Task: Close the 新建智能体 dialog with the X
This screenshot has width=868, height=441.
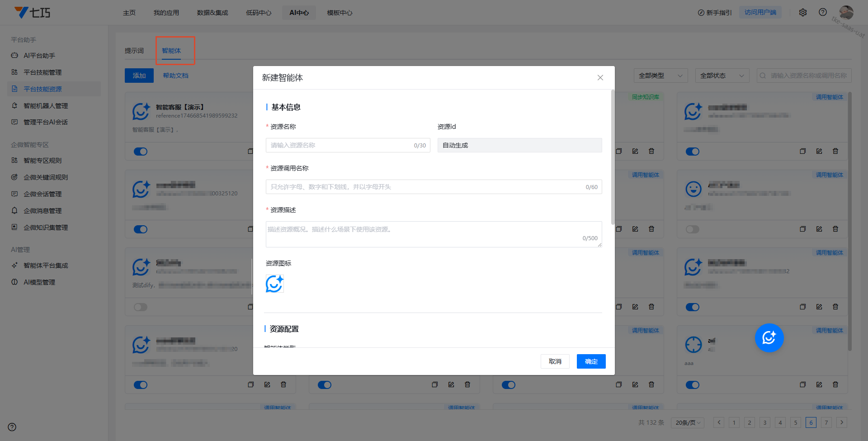Action: click(x=600, y=78)
